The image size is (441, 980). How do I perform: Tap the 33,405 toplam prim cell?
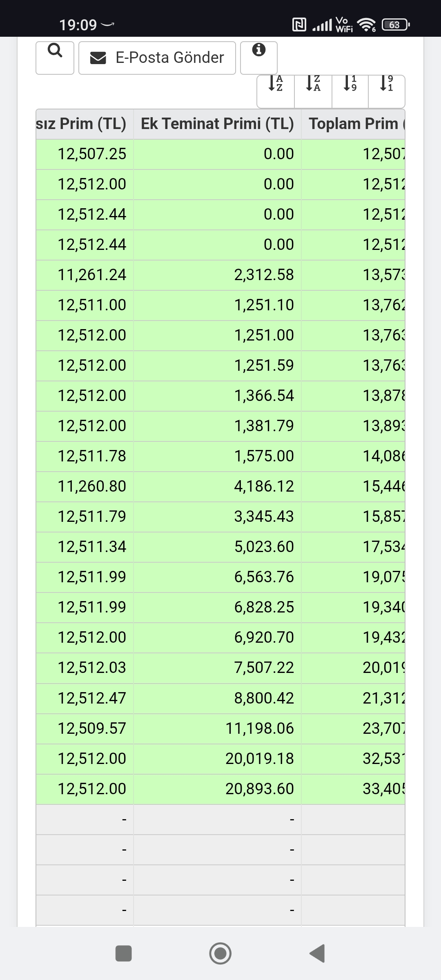[353, 789]
